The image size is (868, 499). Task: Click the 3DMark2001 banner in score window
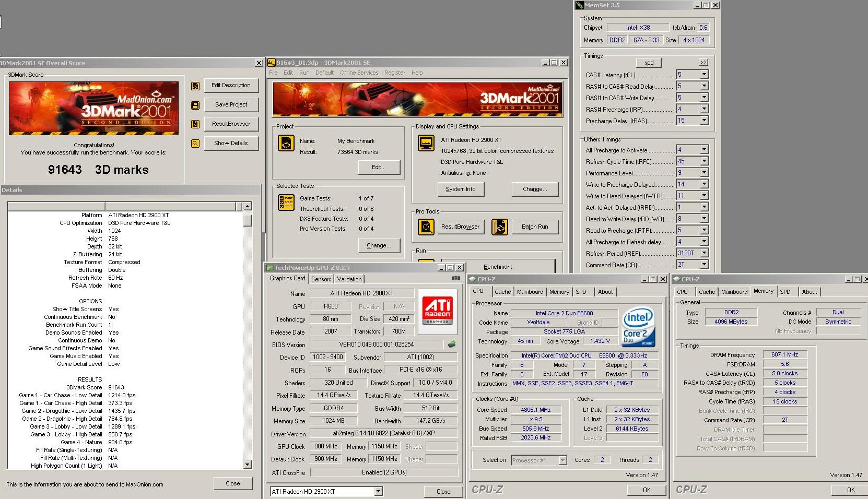[94, 109]
